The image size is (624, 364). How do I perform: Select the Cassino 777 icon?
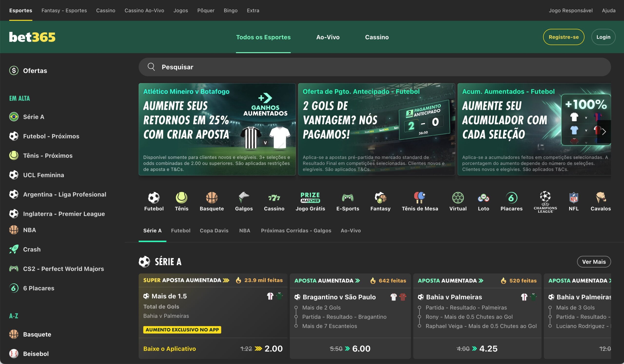pyautogui.click(x=274, y=197)
